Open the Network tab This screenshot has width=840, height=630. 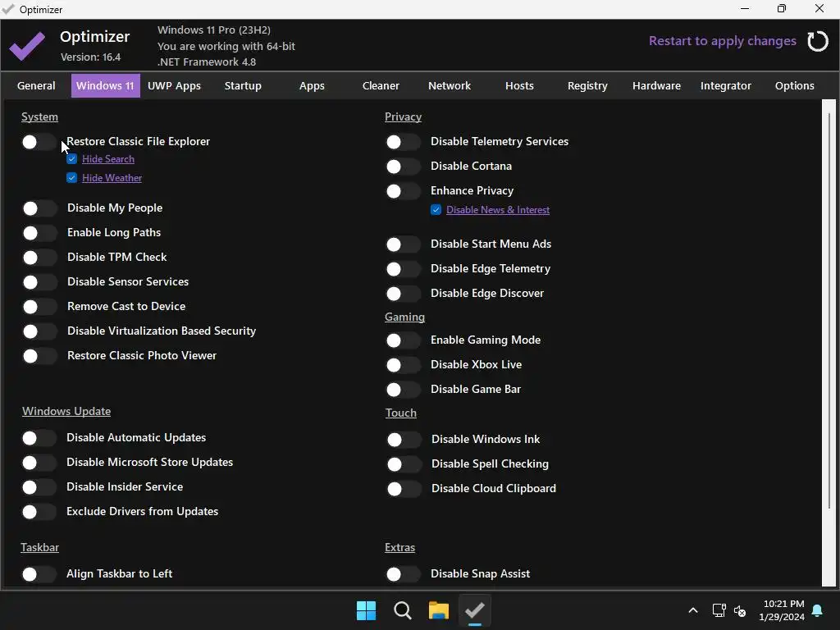pos(450,85)
